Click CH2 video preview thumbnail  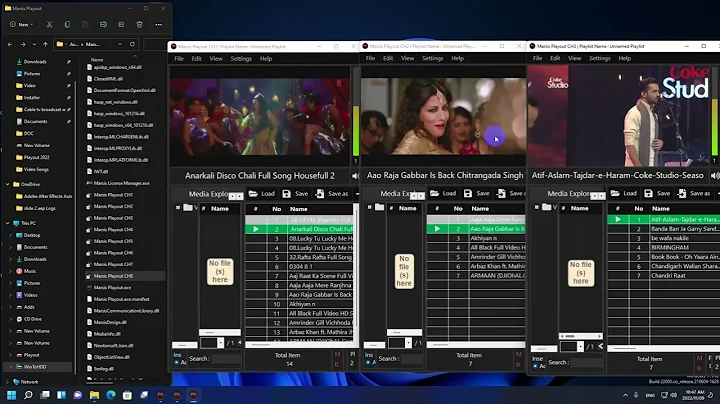443,116
